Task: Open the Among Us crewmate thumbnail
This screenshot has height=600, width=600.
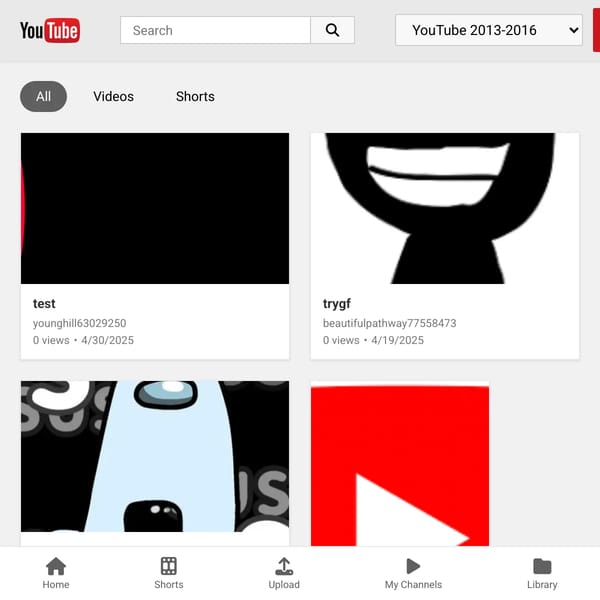Action: coord(155,456)
